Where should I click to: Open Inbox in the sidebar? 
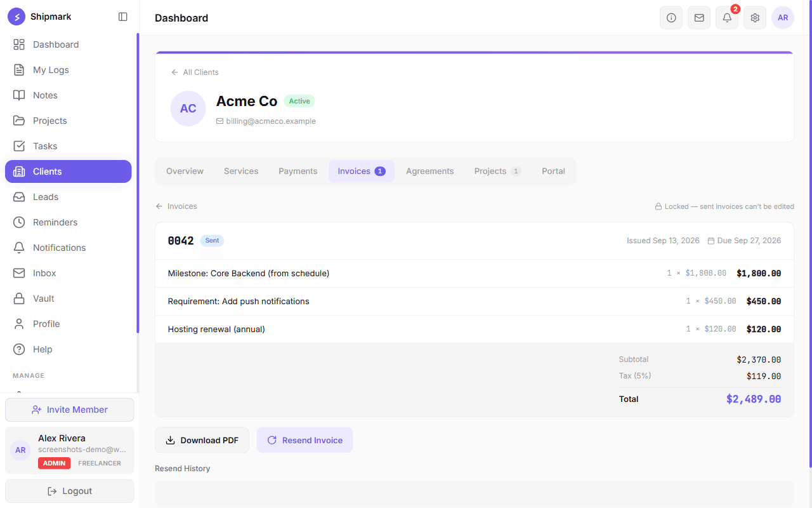[x=69, y=273]
